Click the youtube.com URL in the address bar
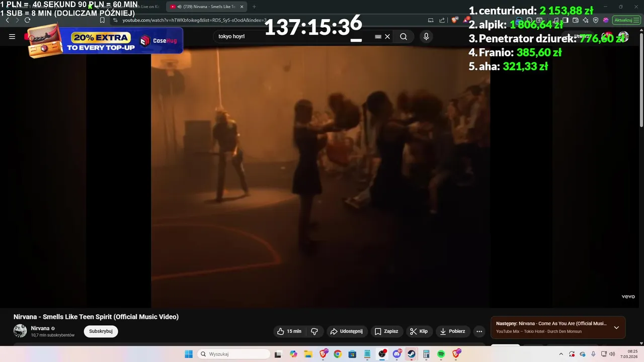 194,20
